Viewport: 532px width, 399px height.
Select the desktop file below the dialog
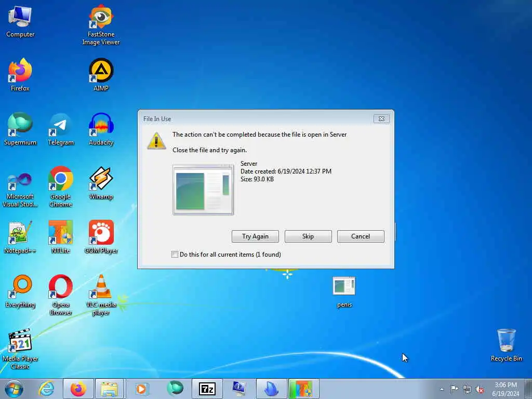(344, 292)
